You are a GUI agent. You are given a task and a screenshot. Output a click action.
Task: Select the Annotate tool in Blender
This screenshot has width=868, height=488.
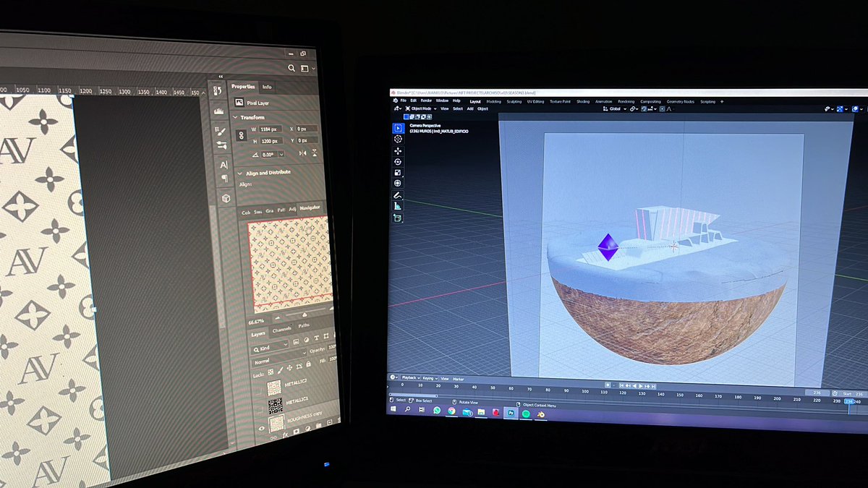[398, 196]
